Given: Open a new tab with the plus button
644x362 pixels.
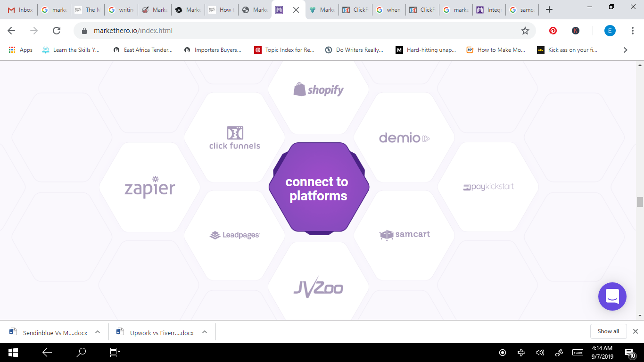Looking at the screenshot, I should (549, 9).
